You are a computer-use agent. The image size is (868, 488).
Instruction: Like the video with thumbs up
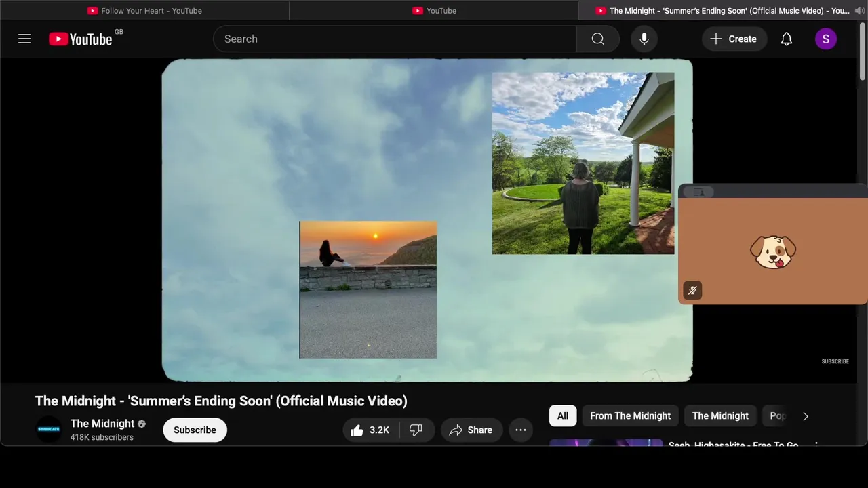pos(371,430)
